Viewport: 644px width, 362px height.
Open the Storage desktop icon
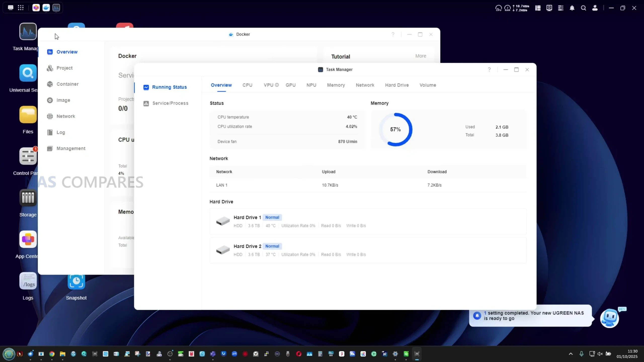(28, 198)
